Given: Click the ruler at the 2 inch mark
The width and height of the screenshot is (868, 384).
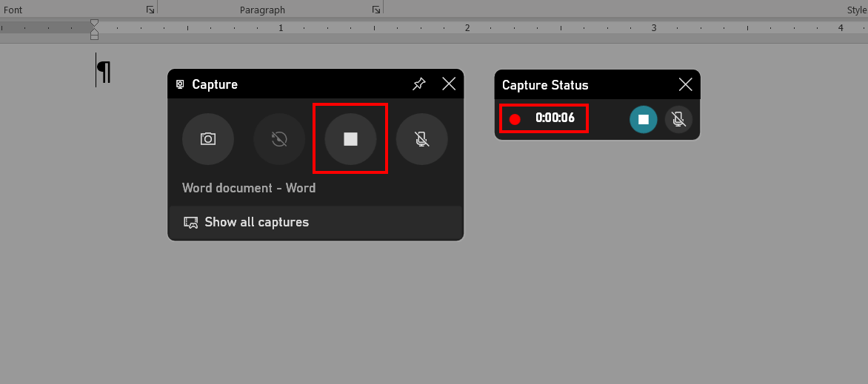Looking at the screenshot, I should coord(467,27).
